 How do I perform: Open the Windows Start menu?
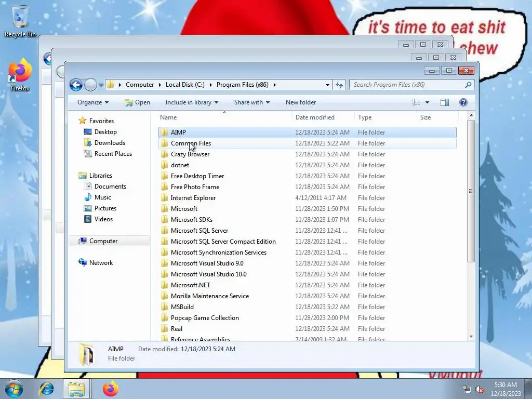coord(14,389)
